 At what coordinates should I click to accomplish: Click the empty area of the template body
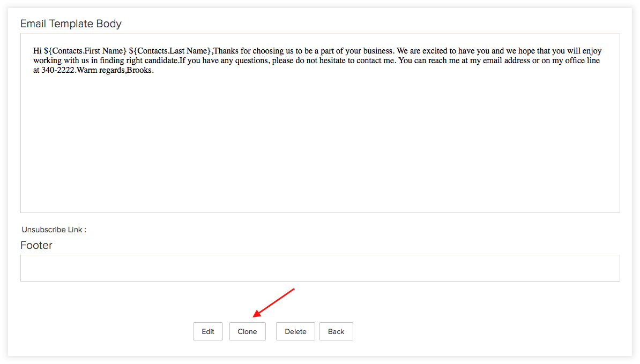320,143
